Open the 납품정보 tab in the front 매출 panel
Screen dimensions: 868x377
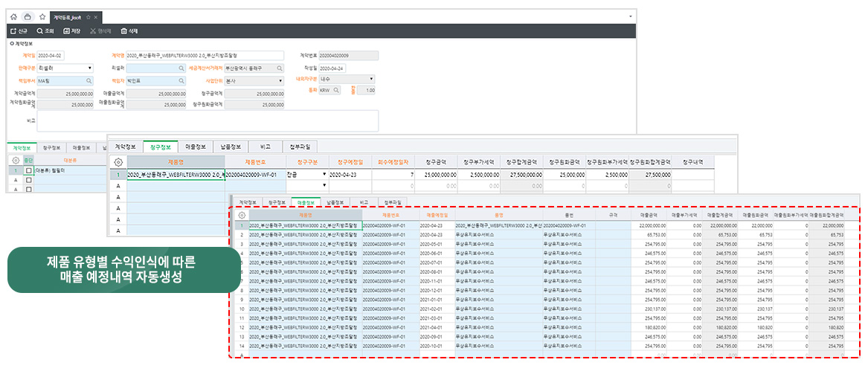click(x=335, y=202)
